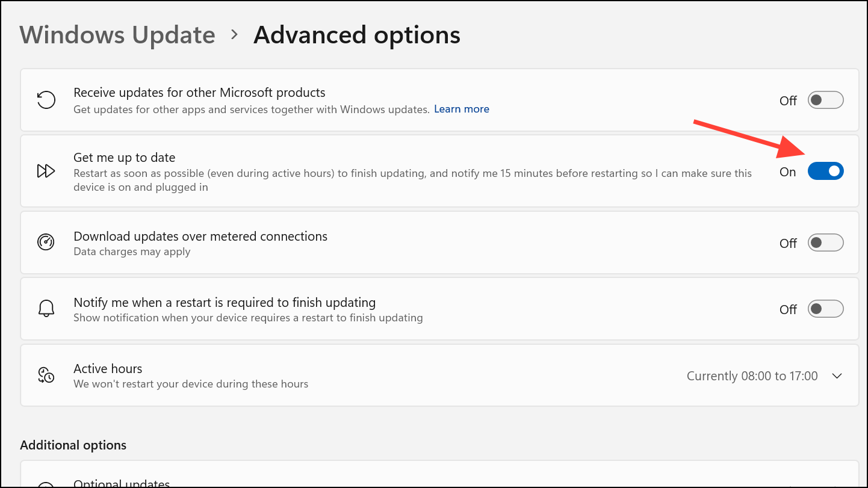
Task: Open the Learn more link
Action: pyautogui.click(x=461, y=109)
